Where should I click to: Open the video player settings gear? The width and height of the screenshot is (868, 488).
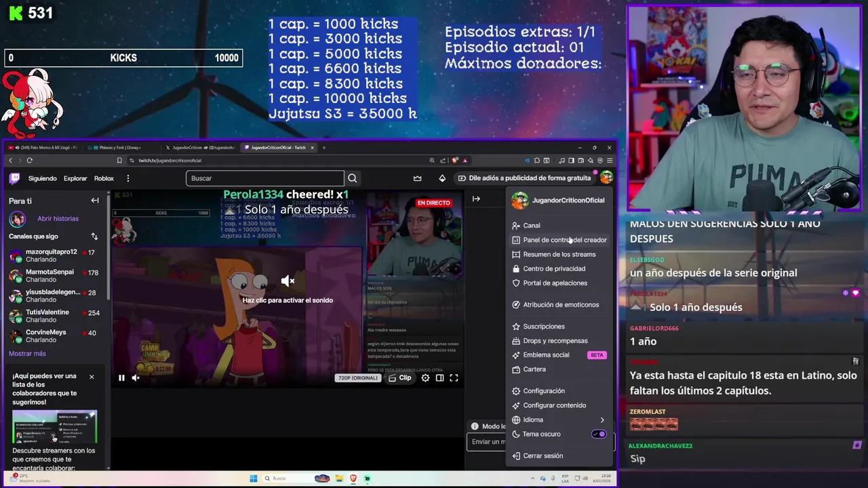pos(425,378)
